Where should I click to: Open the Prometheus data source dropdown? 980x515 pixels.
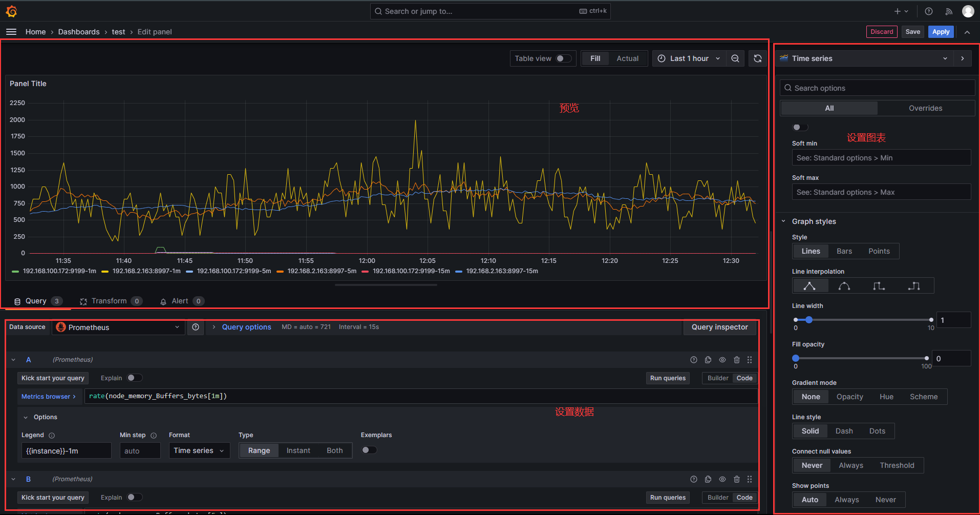click(118, 327)
